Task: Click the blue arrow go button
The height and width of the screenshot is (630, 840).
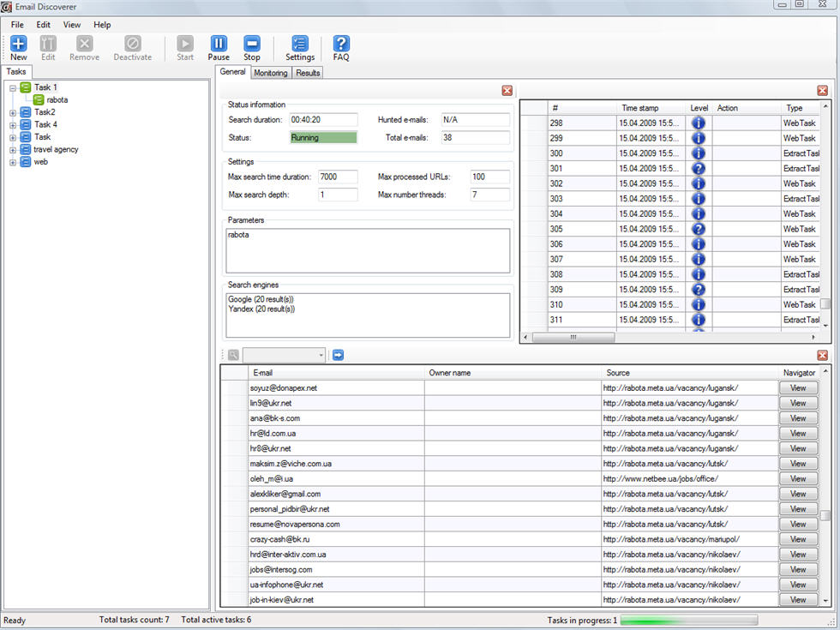Action: (338, 355)
